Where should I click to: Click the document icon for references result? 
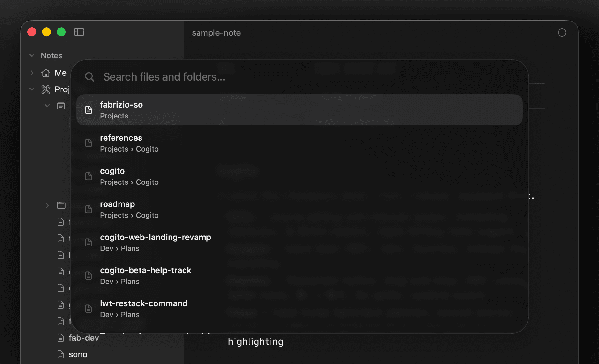pos(89,143)
